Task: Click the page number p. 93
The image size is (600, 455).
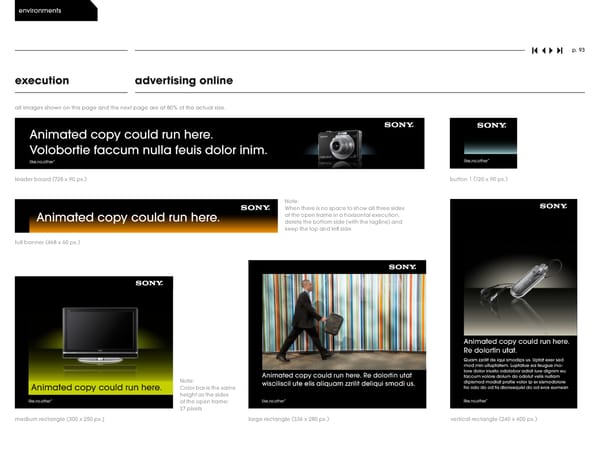Action: (578, 50)
